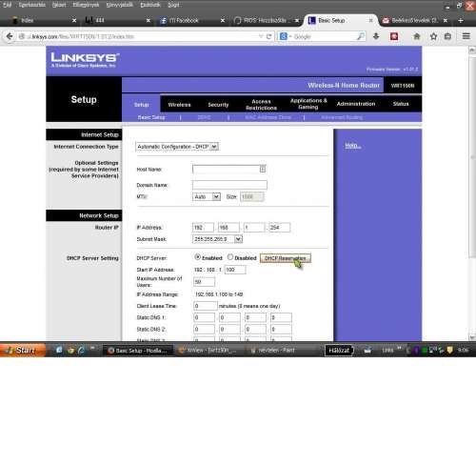Image resolution: width=476 pixels, height=465 pixels.
Task: Click the Domain Name input field
Action: point(229,185)
